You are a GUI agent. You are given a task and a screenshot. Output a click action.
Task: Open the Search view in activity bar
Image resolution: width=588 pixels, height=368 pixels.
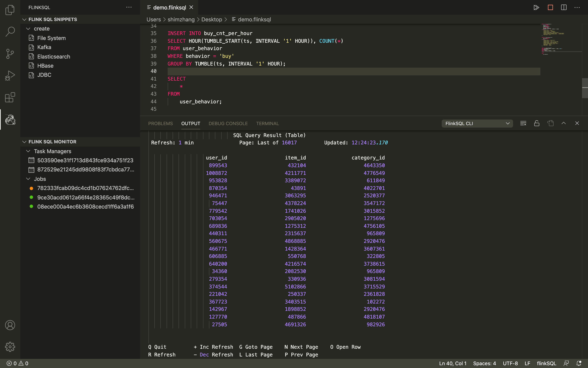click(10, 32)
